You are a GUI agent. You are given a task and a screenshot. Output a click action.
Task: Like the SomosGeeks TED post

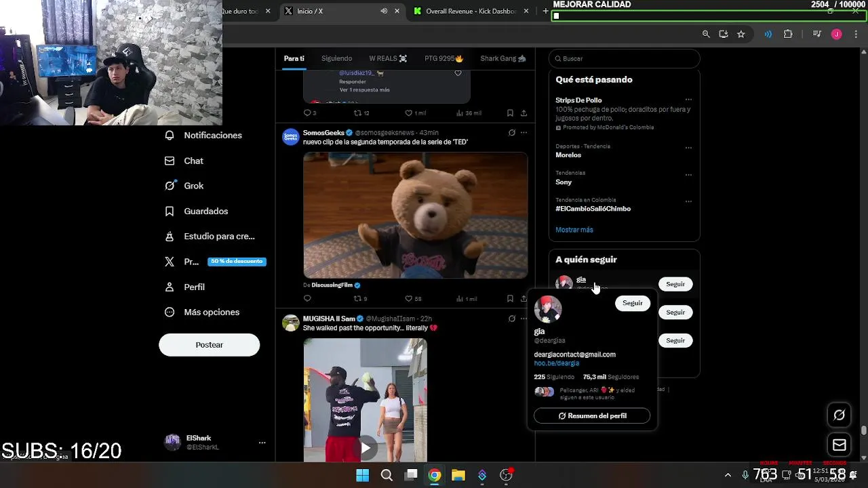pos(413,299)
